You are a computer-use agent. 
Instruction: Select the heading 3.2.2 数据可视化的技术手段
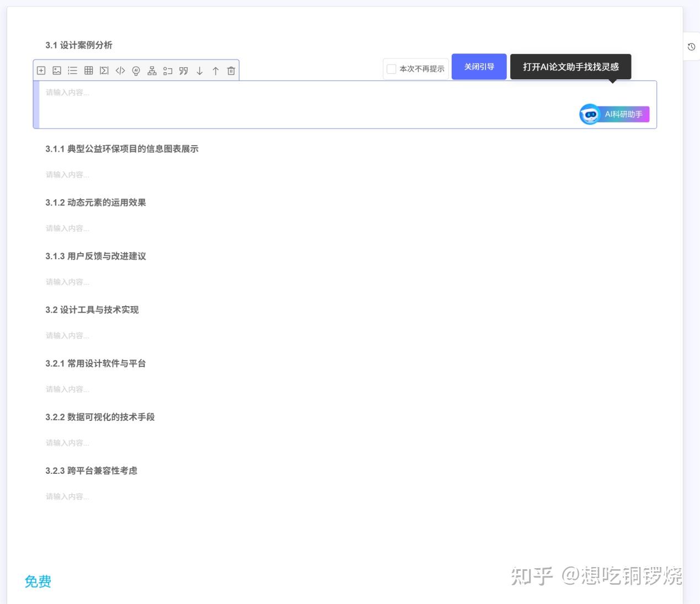click(100, 417)
